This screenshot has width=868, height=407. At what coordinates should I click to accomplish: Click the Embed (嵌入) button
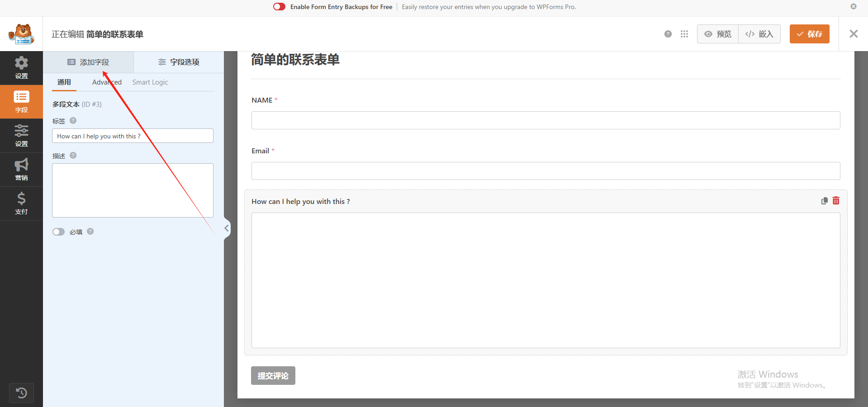coord(759,34)
